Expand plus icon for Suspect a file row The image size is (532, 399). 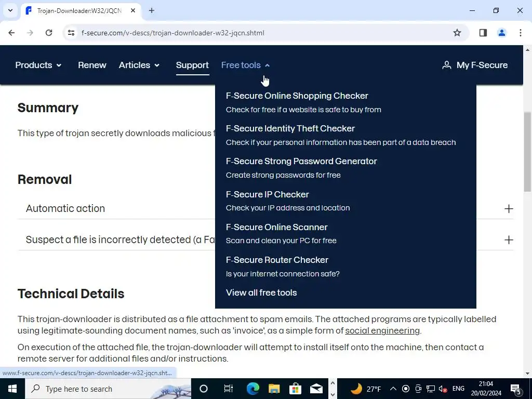coord(509,240)
